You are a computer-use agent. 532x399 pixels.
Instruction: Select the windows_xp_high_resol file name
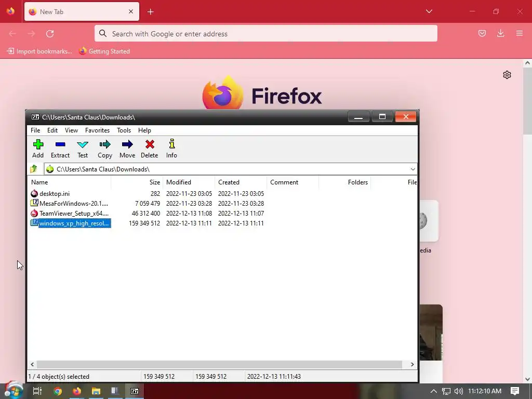click(74, 223)
